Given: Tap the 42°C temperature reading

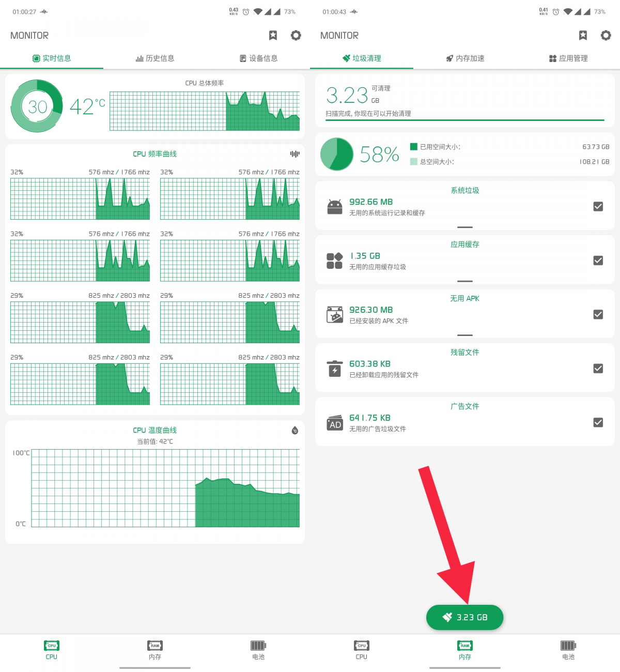Looking at the screenshot, I should tap(87, 106).
